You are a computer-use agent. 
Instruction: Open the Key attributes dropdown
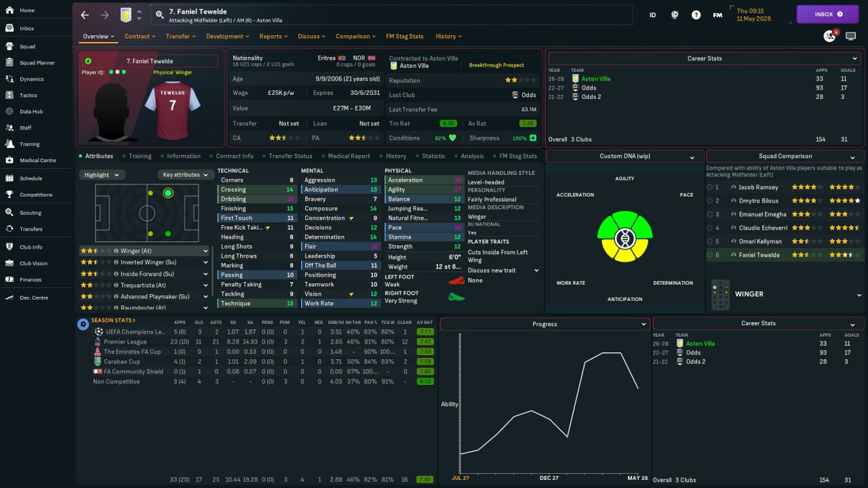tap(185, 175)
